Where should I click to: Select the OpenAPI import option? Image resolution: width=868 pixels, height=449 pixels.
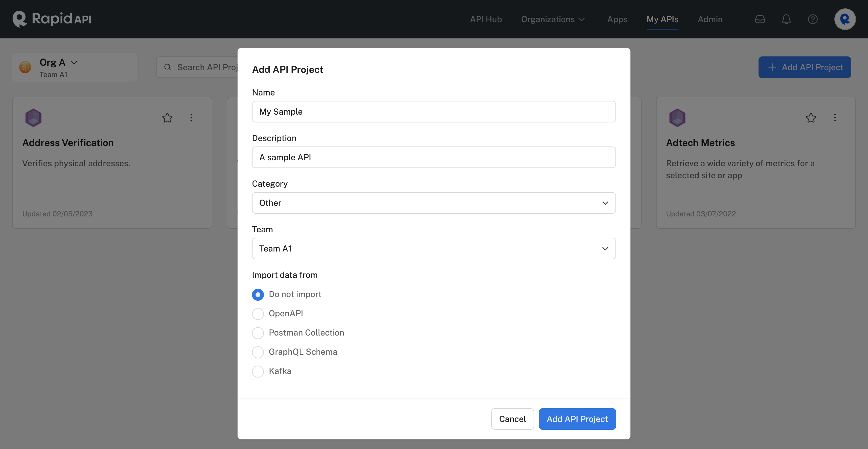click(x=258, y=314)
